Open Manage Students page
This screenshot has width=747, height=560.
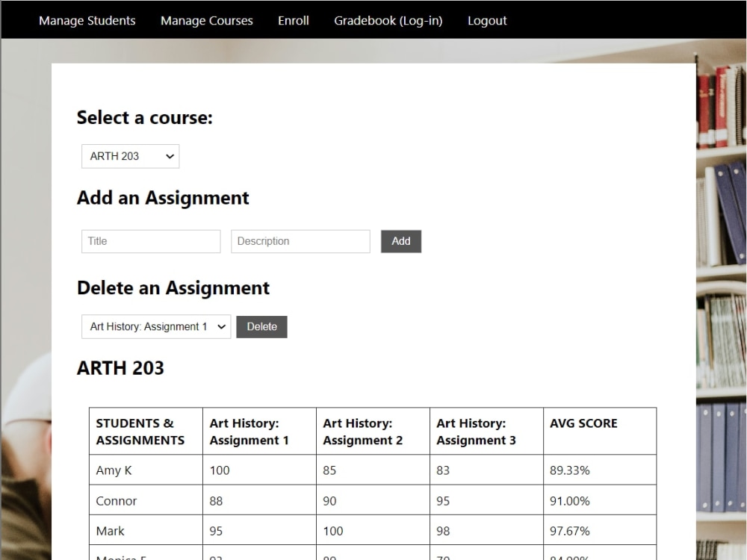(87, 20)
